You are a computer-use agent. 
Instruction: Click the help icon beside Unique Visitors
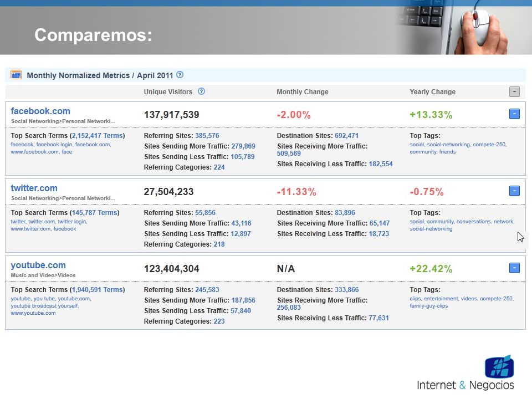(x=201, y=91)
